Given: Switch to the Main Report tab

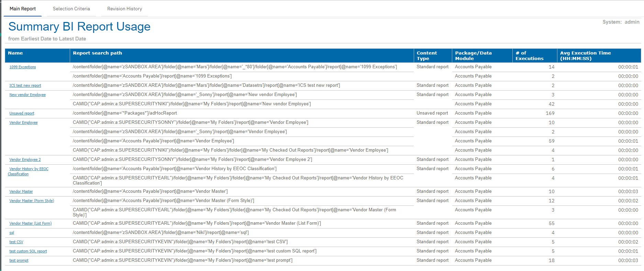Looking at the screenshot, I should (x=23, y=9).
